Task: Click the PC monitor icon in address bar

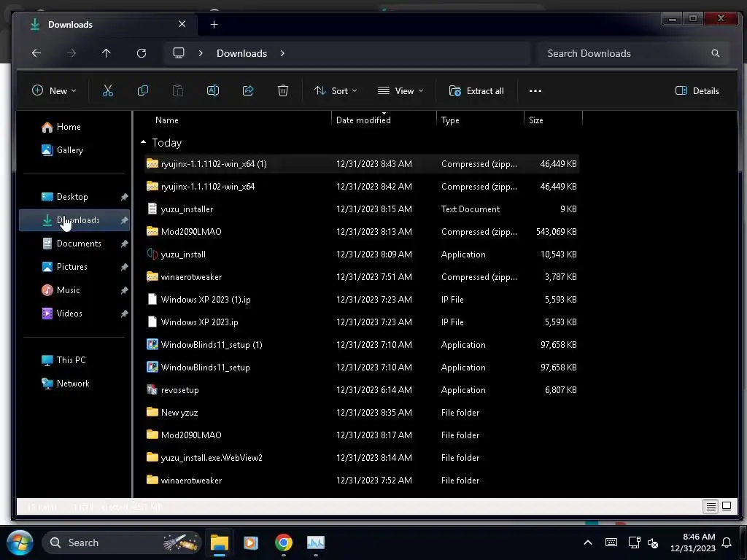Action: tap(179, 52)
